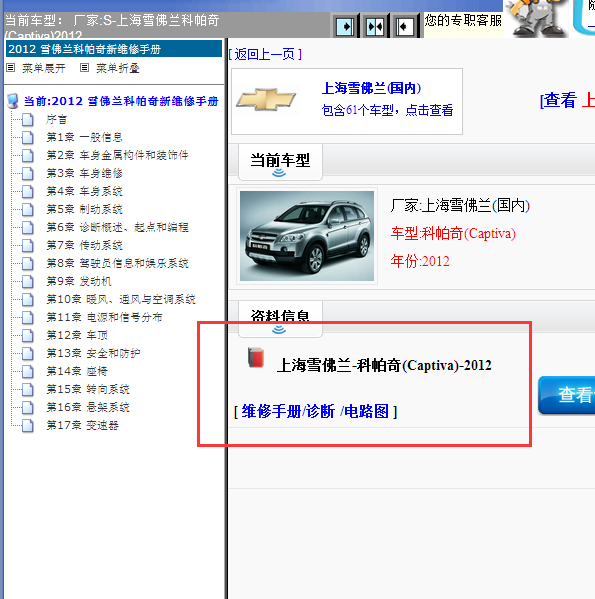
Task: Open the 当前车型 tab
Action: pyautogui.click(x=280, y=161)
